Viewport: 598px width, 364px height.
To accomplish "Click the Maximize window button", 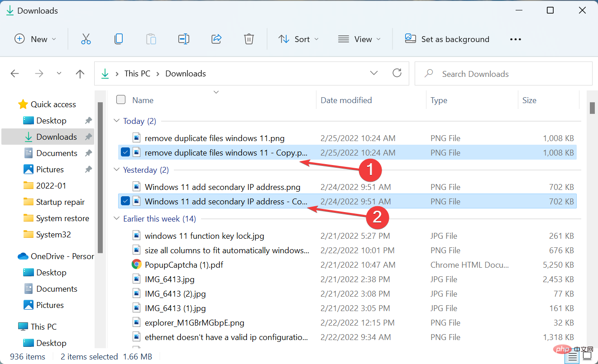I will [x=550, y=10].
